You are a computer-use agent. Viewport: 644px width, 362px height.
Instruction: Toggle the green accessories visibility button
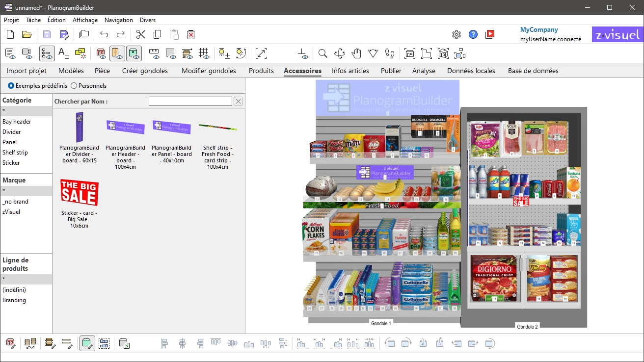[134, 53]
